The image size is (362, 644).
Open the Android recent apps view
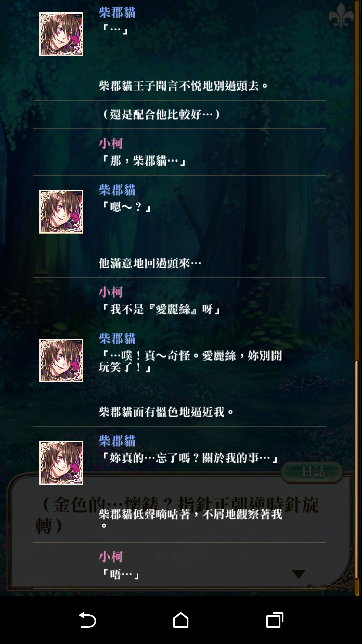(274, 620)
